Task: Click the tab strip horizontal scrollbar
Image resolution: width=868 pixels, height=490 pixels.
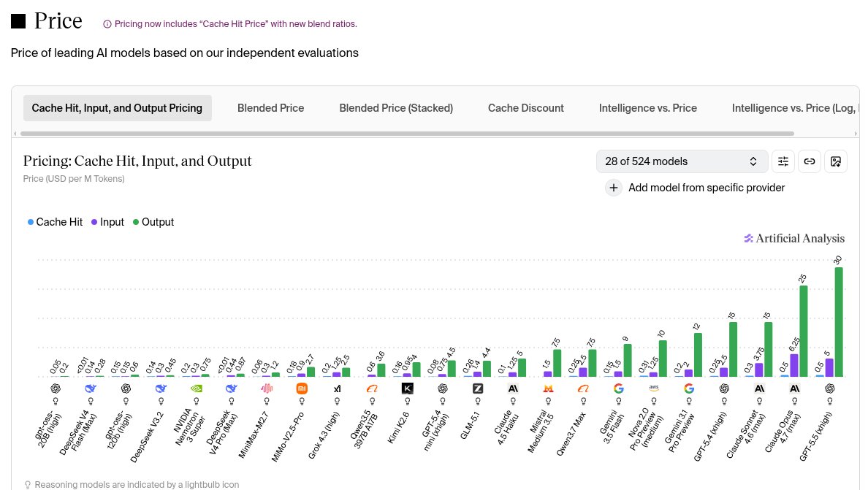Action: click(x=407, y=134)
